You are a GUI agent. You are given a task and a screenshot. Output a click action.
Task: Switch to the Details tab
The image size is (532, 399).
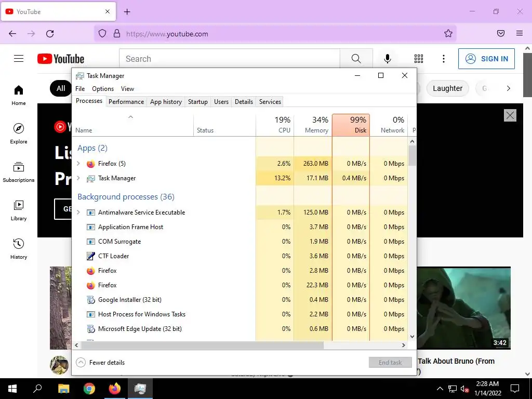click(x=244, y=102)
